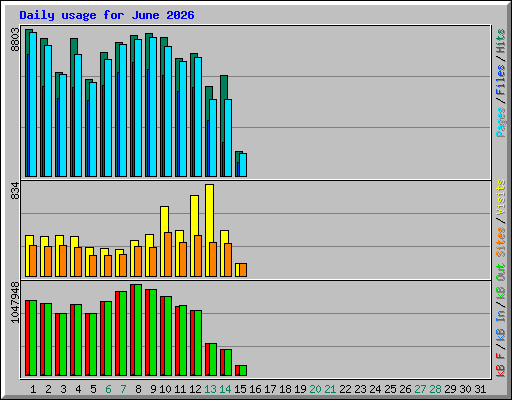Click day 19 on the x-axis
This screenshot has height=400, width=512.
point(300,389)
